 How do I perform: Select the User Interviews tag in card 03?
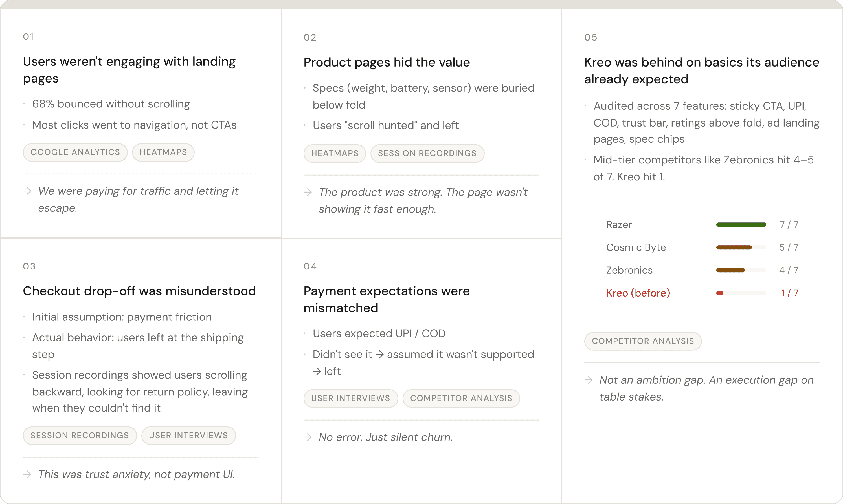(x=188, y=436)
